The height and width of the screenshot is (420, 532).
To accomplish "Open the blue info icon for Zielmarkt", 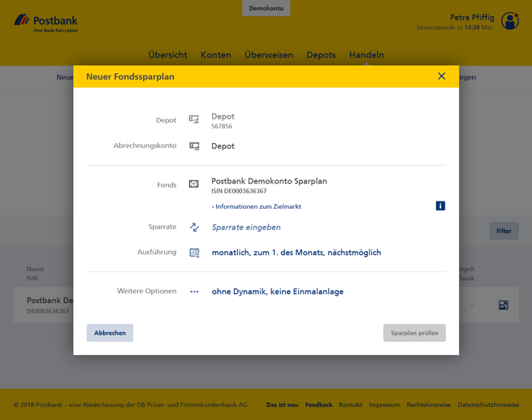I will (440, 206).
